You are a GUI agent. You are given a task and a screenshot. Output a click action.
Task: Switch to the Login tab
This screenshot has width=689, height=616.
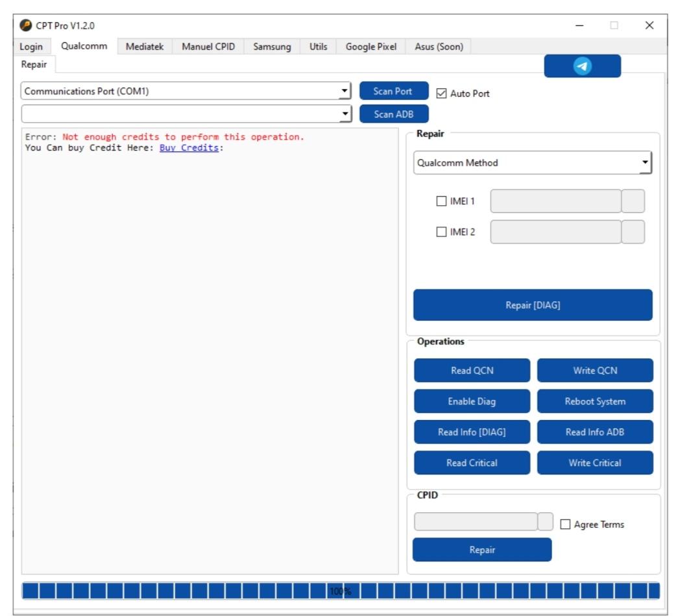[x=30, y=47]
